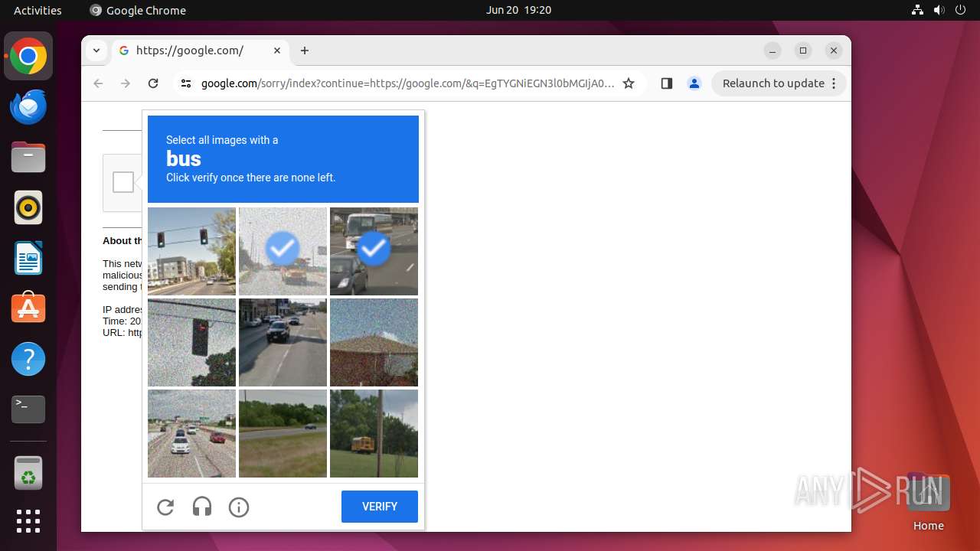This screenshot has width=980, height=551.
Task: Close the google.com tab
Action: pyautogui.click(x=277, y=51)
